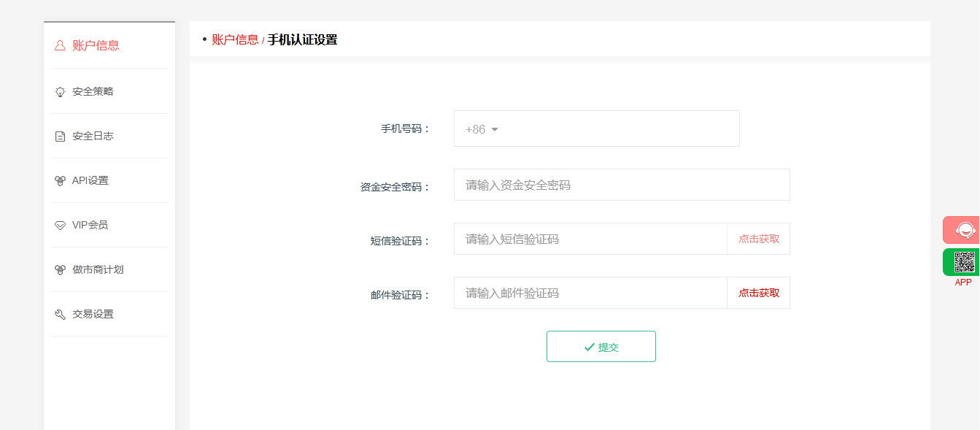Submit the form with 提交 button

coord(601,347)
